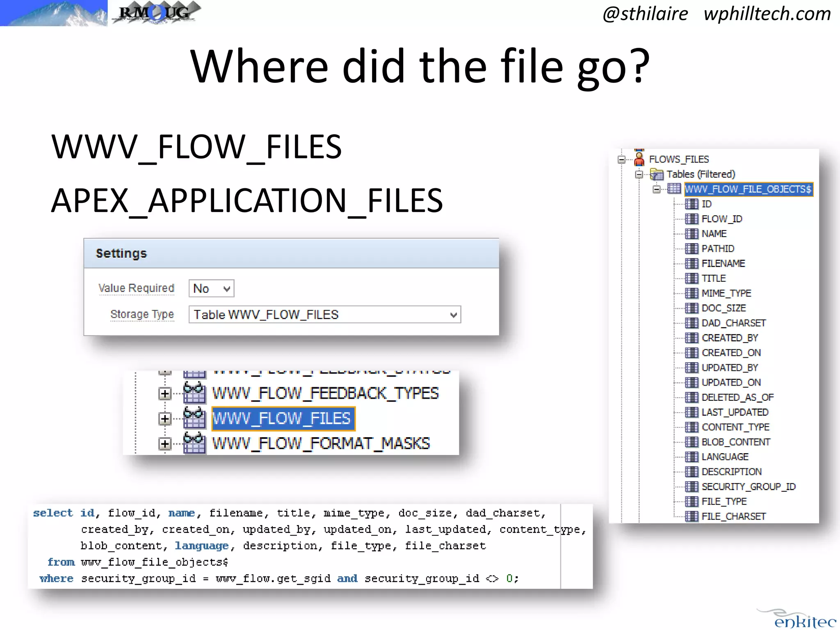Click the TITLE column icon
The image size is (840, 630).
(x=692, y=278)
